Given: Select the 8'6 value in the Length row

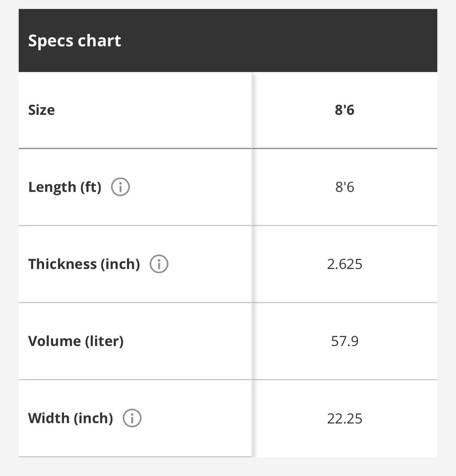Looking at the screenshot, I should click(344, 187).
